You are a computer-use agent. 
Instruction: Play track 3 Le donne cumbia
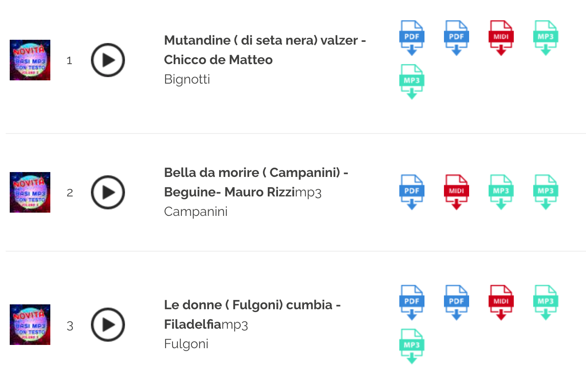coord(108,325)
